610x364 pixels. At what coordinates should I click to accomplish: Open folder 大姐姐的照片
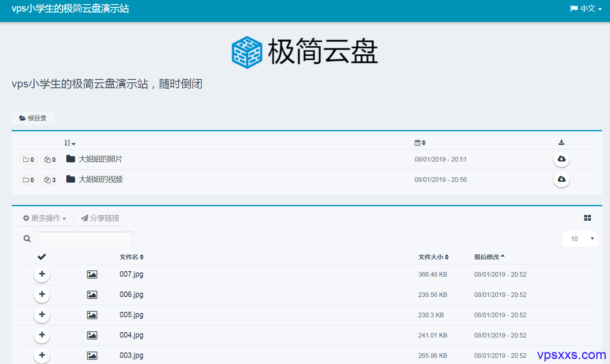click(x=101, y=159)
